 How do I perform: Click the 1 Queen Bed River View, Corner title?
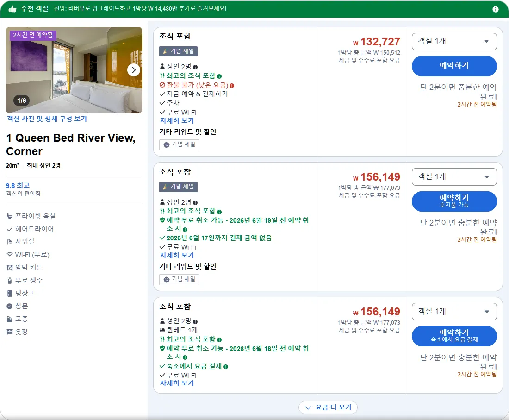pos(71,144)
